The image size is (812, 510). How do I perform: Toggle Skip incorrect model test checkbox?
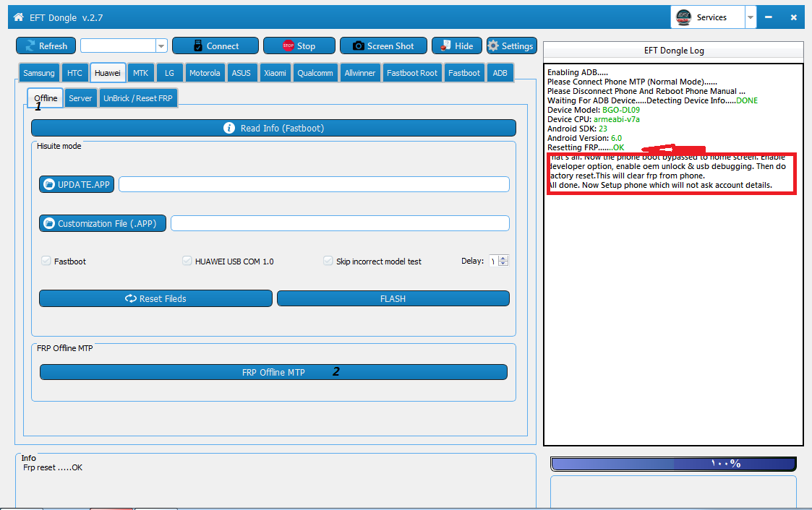(328, 261)
